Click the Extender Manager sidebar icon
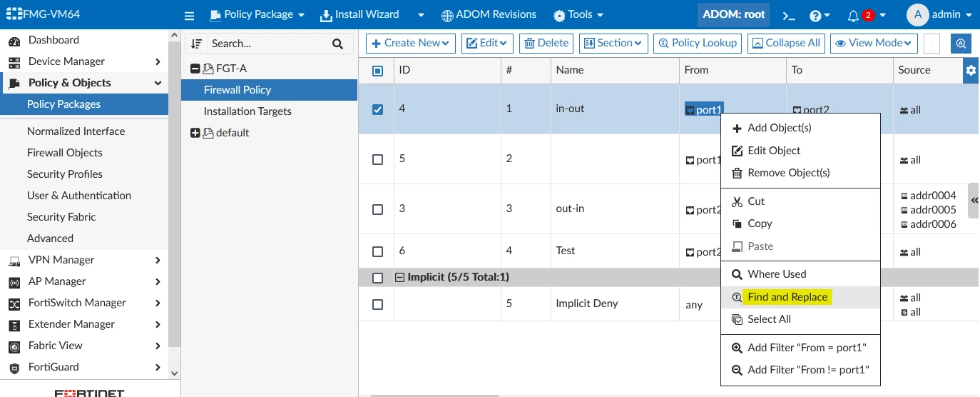This screenshot has height=397, width=980. (14, 325)
